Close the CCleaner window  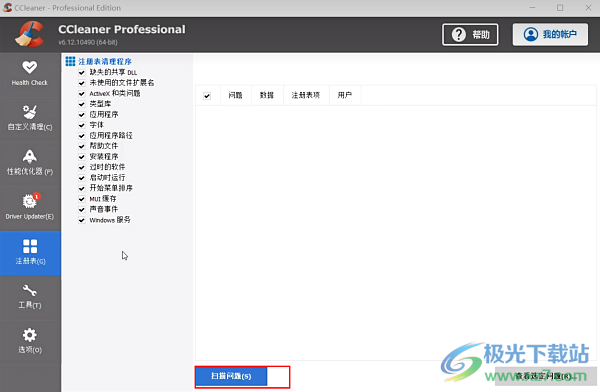coord(588,8)
